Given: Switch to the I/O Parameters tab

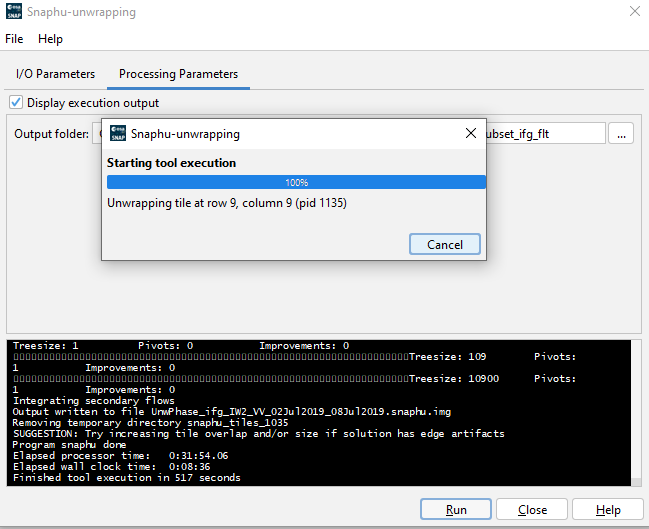Looking at the screenshot, I should 55,74.
